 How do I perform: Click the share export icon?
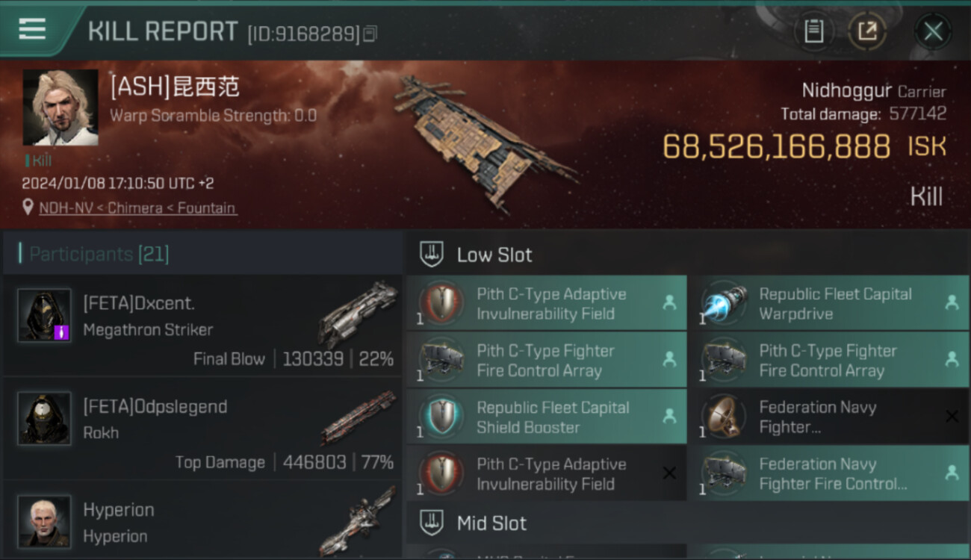pyautogui.click(x=866, y=31)
